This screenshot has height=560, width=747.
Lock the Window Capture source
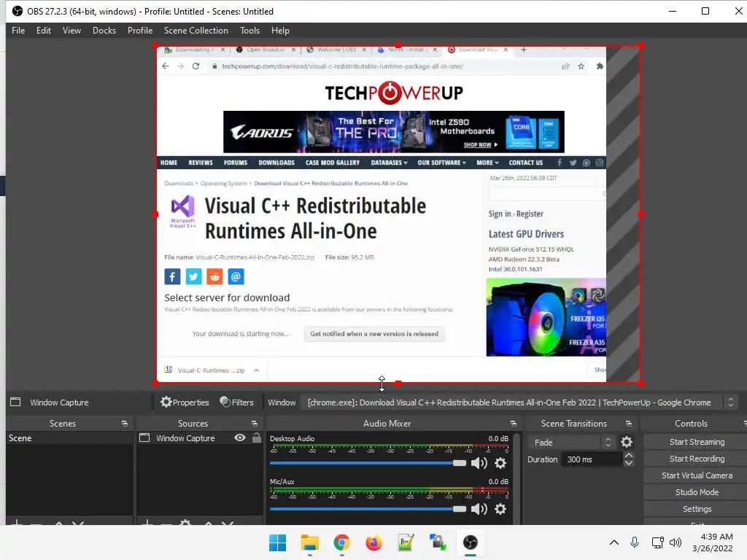point(257,437)
